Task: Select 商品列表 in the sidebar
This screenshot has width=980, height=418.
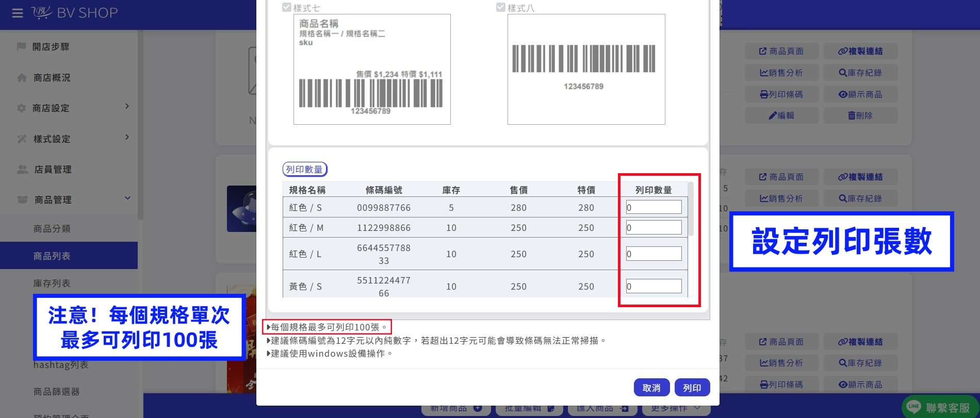Action: (x=69, y=256)
